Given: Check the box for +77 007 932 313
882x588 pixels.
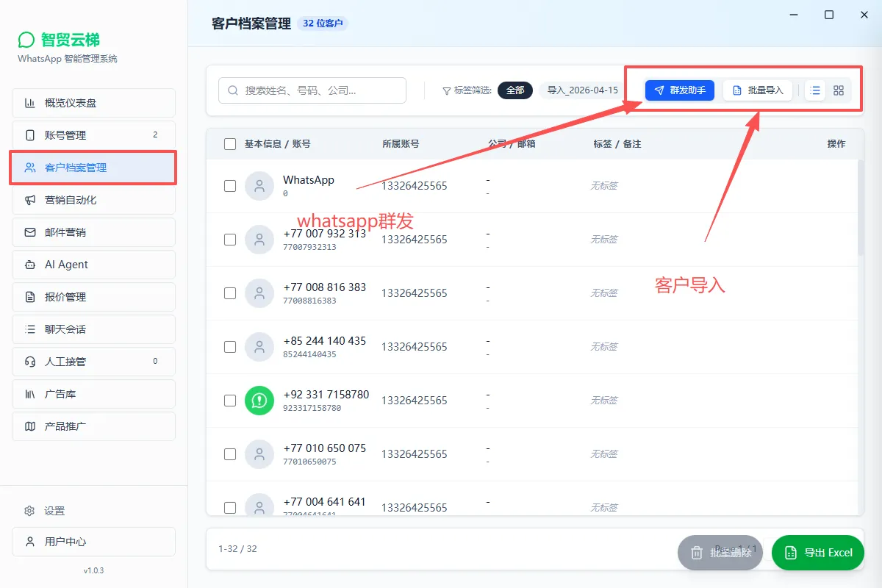Looking at the screenshot, I should [230, 240].
